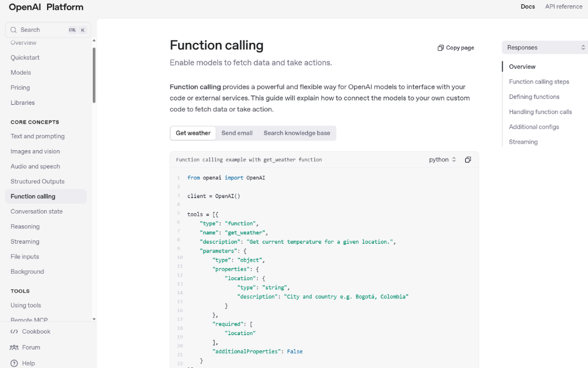
Task: Open Conversation state page
Action: 36,211
